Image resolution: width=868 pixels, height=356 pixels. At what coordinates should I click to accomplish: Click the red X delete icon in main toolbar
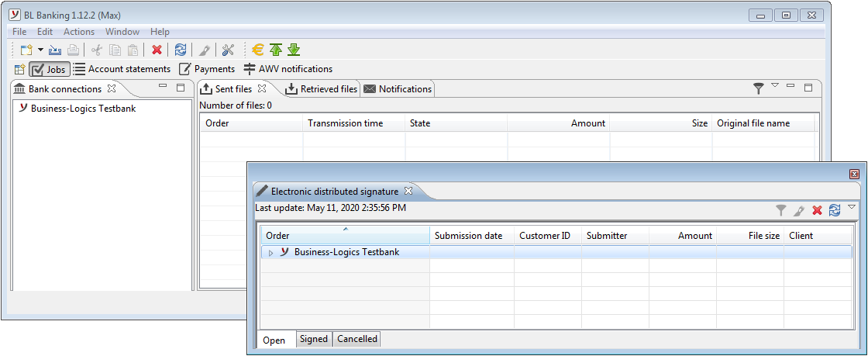coord(157,50)
